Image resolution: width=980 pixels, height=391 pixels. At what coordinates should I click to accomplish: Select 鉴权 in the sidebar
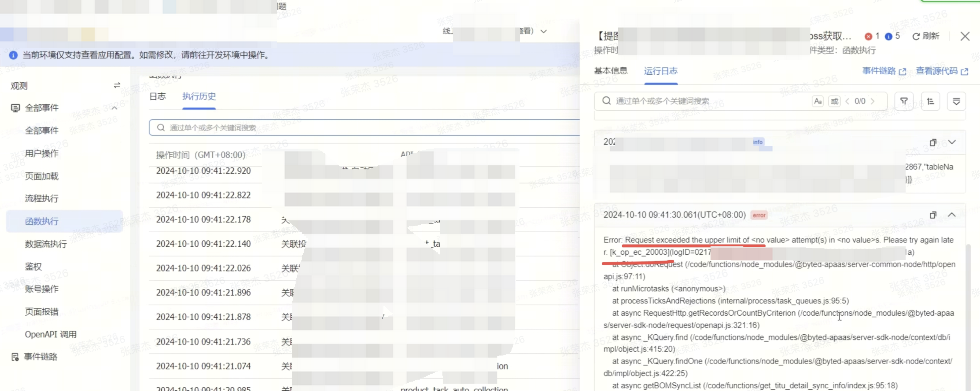coord(34,267)
